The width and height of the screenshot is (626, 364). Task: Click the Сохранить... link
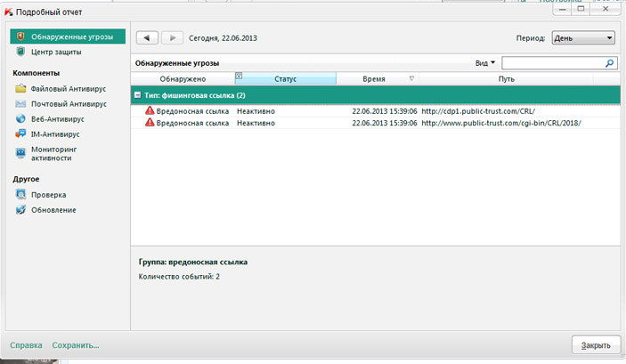pyautogui.click(x=76, y=344)
